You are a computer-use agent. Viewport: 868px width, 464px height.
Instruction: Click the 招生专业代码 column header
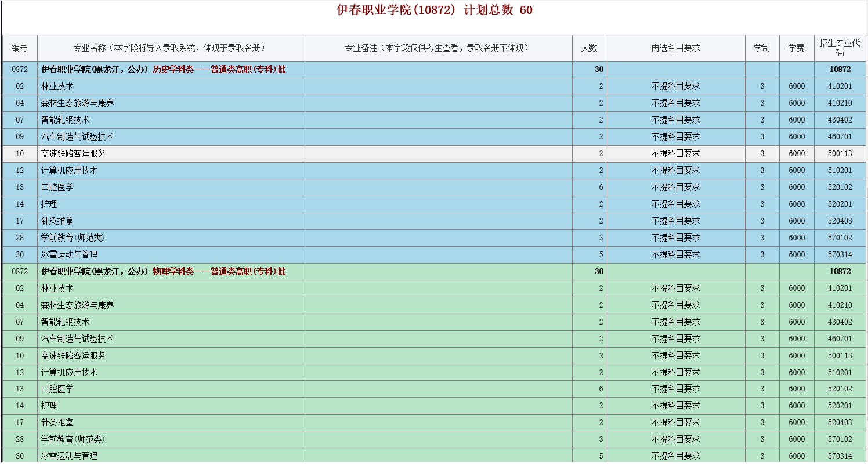coord(840,48)
